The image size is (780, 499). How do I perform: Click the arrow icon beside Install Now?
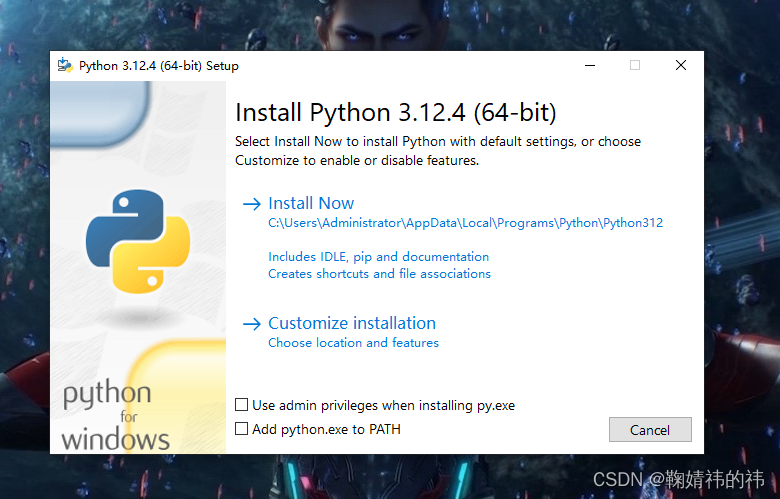tap(252, 203)
